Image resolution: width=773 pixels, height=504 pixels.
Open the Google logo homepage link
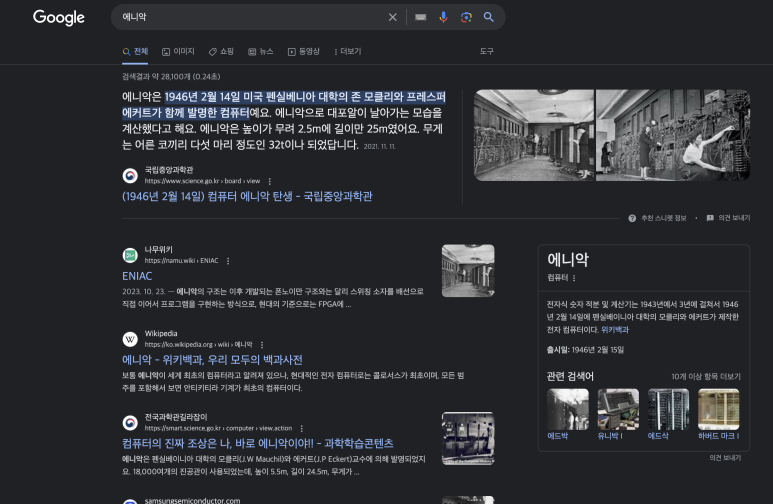(59, 17)
